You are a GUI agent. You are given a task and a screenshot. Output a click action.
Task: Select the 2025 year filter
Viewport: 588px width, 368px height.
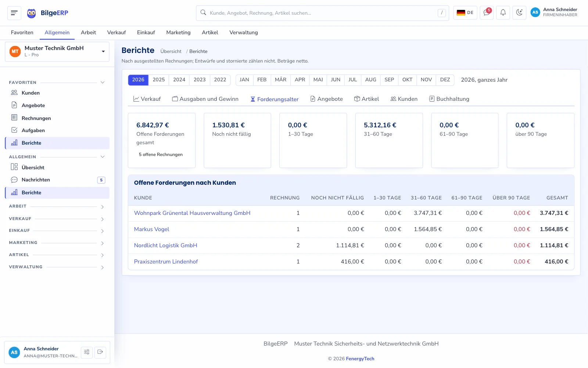(159, 80)
